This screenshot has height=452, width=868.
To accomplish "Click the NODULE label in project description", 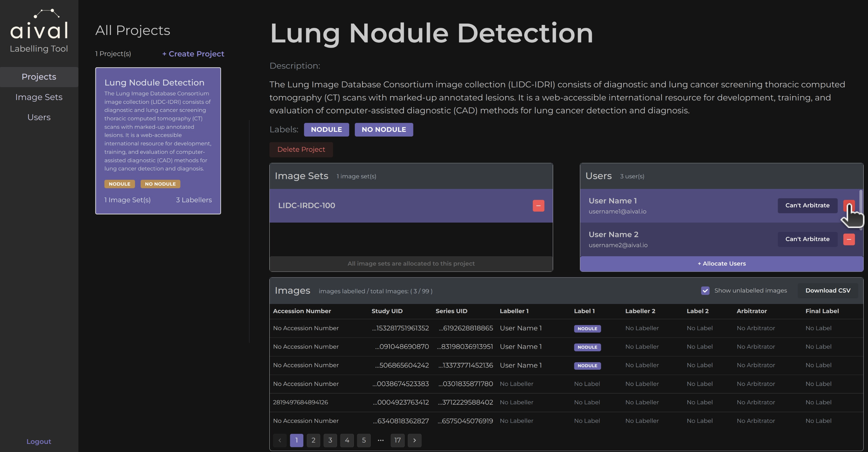I will [325, 130].
